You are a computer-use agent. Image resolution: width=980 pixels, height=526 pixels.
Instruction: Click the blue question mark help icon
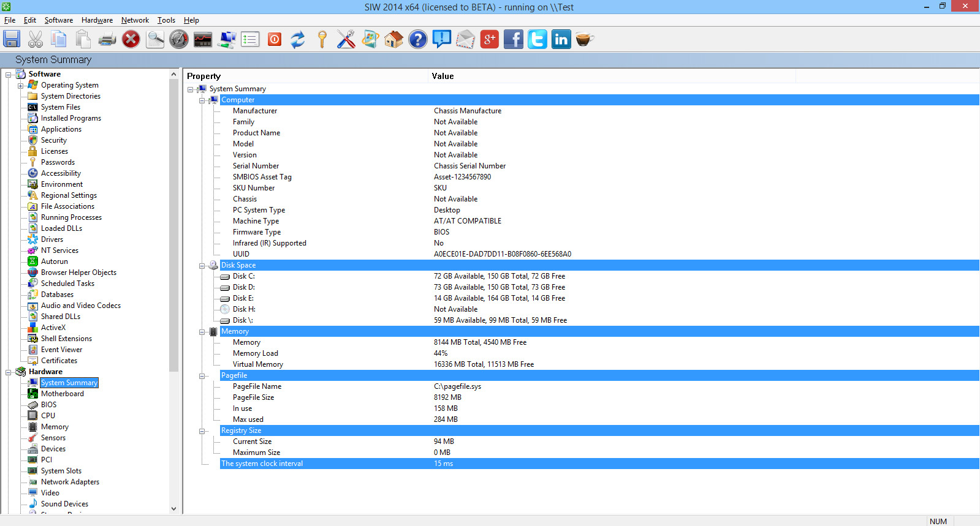click(417, 39)
